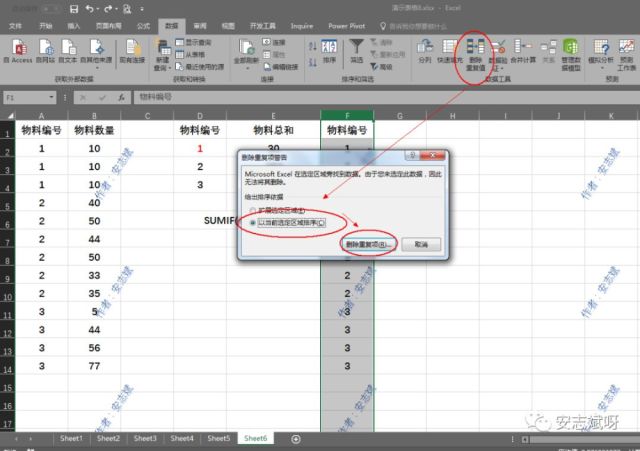Viewport: 640px width, 451px height.
Task: Switch to the Formulas (公式) tab
Action: coord(143,26)
